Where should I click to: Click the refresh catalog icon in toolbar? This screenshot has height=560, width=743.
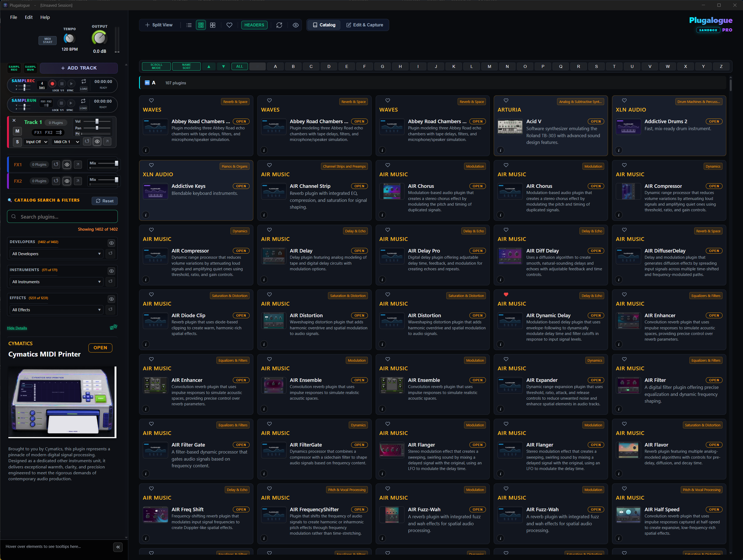(279, 25)
